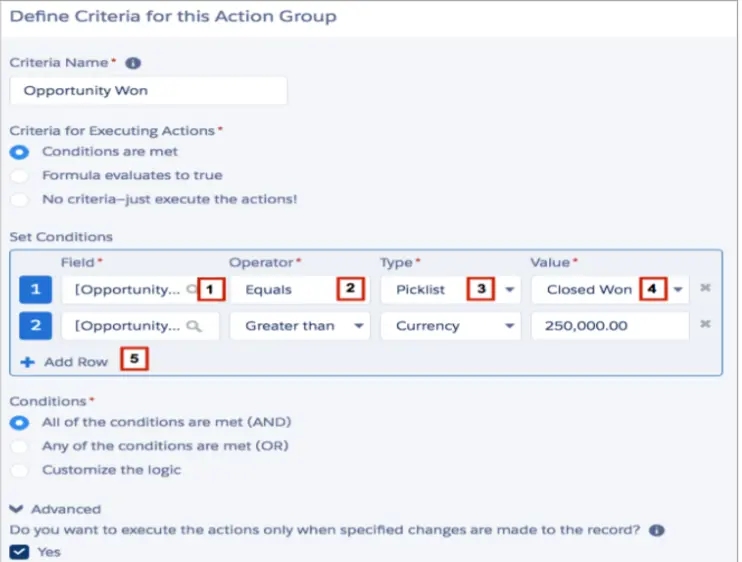Click the info icon after the record changes question
742x562 pixels.
coord(657,530)
